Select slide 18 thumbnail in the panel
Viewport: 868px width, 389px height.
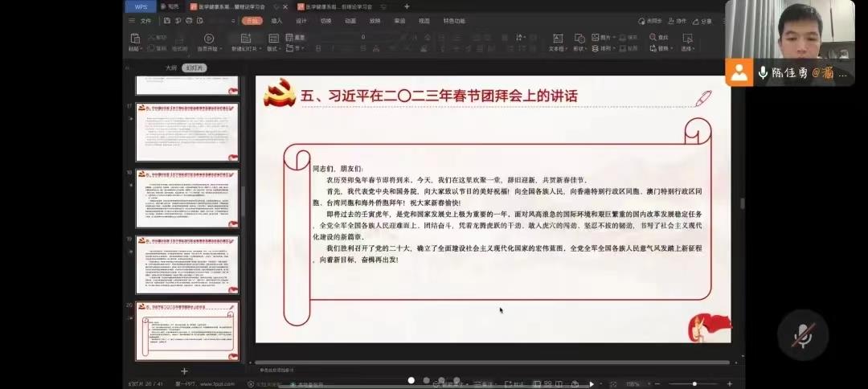[x=186, y=199]
